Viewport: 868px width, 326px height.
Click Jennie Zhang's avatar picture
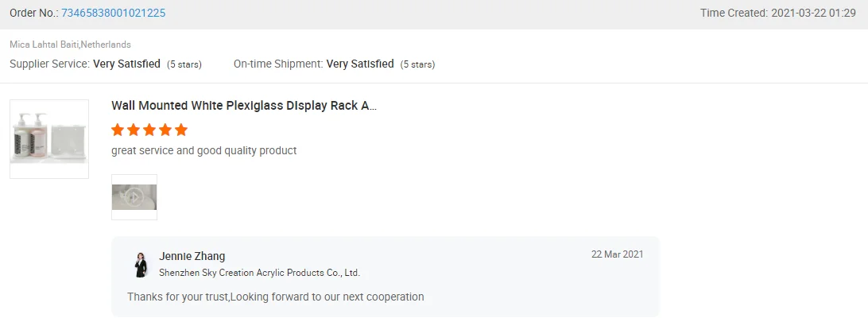click(141, 264)
